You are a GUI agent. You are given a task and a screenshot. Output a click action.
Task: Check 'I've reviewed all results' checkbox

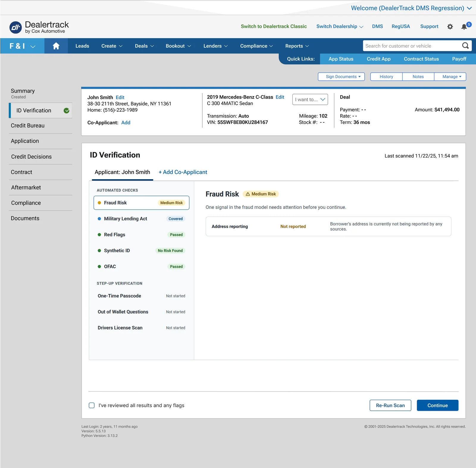[92, 405]
